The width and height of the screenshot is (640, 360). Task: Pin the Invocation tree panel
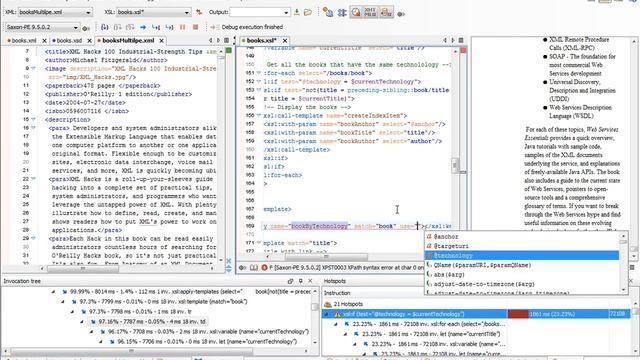click(x=300, y=281)
